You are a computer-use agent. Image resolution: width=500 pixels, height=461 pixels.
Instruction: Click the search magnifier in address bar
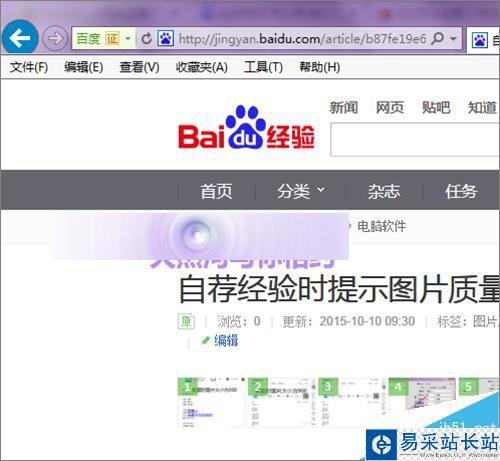(438, 38)
